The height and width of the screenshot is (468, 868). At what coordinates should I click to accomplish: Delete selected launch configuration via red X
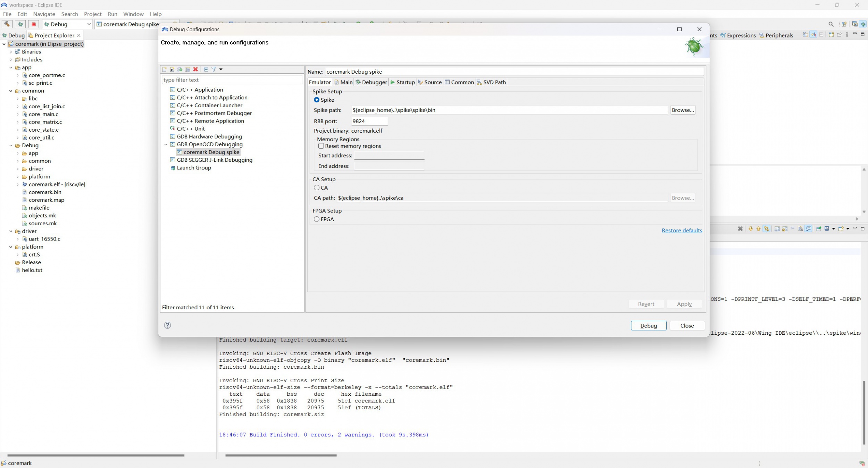click(x=195, y=69)
